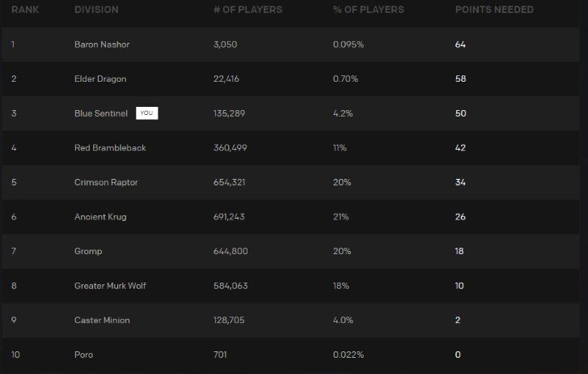Select the Caster Minion division name
Viewport: 588px width, 374px height.
click(x=102, y=321)
